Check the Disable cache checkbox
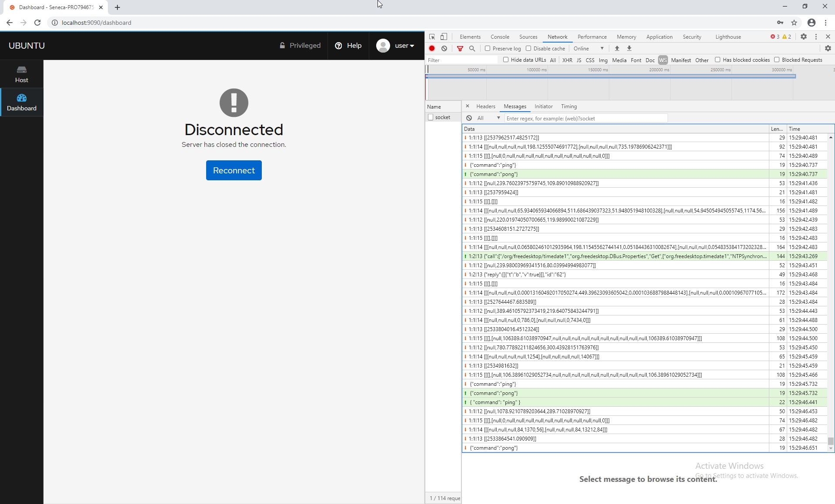This screenshot has width=835, height=504. [528, 49]
